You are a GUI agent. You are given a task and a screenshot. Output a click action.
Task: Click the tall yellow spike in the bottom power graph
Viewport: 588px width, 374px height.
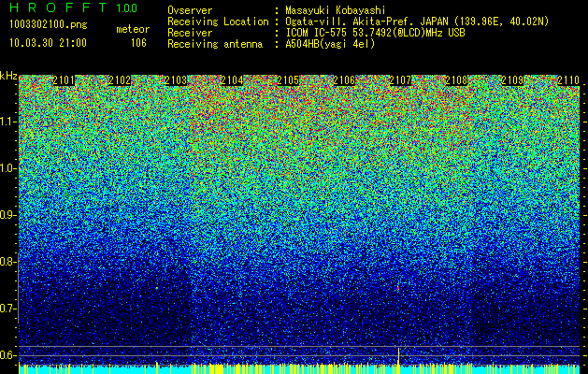(x=398, y=356)
